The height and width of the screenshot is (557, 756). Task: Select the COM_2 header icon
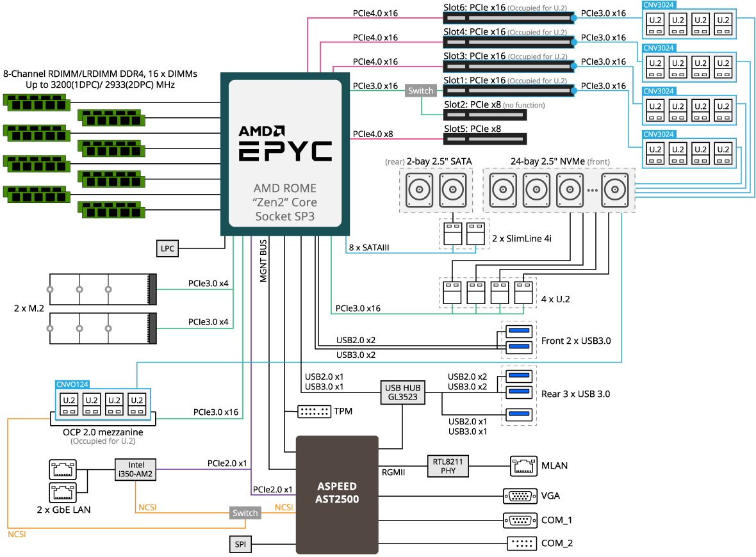click(522, 543)
